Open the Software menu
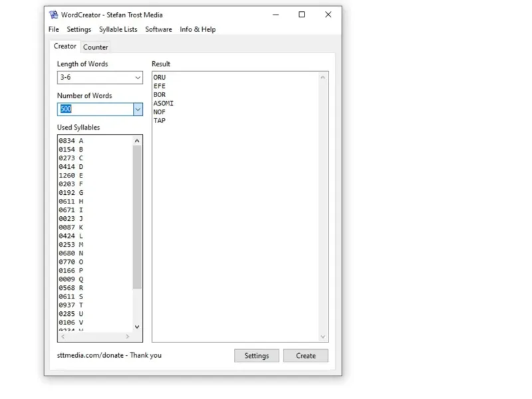 tap(158, 29)
